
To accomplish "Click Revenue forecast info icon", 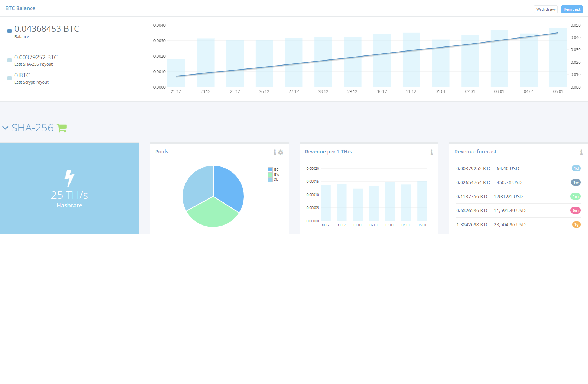I will tap(581, 152).
